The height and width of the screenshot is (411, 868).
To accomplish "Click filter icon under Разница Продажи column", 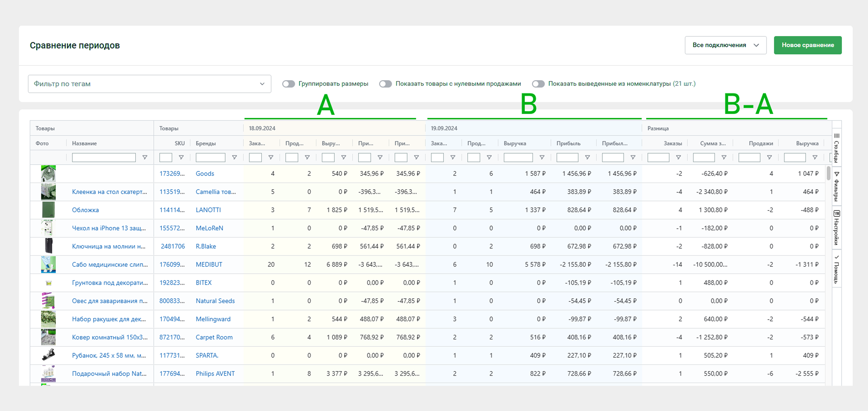I will [769, 157].
